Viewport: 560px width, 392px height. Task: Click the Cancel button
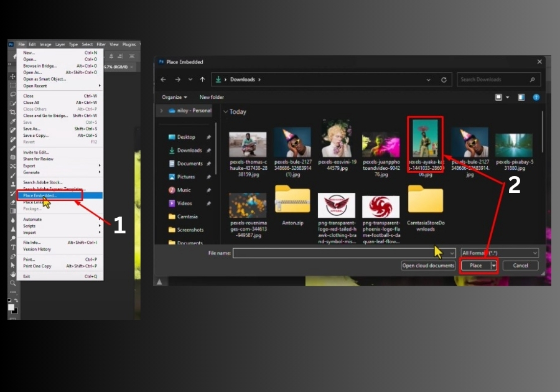click(x=520, y=266)
